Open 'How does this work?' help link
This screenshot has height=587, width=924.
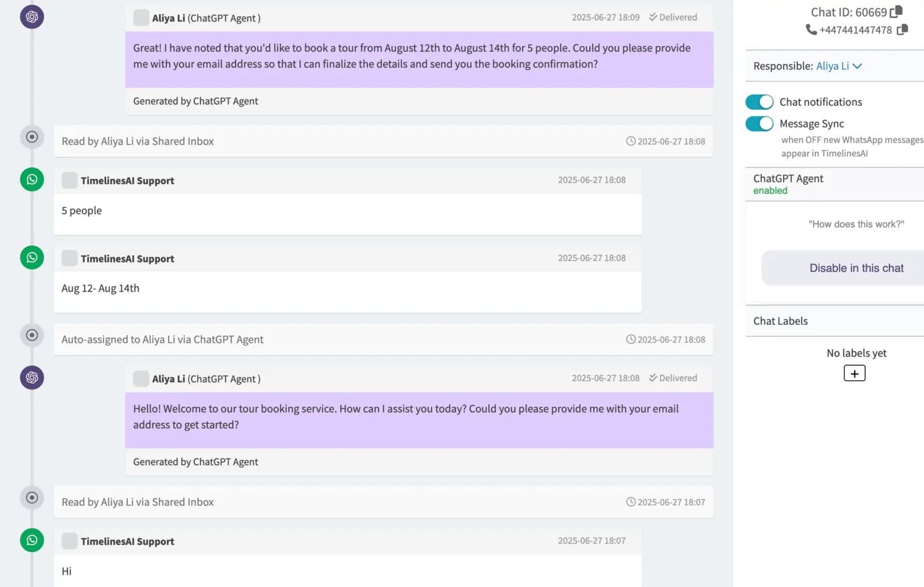(855, 224)
